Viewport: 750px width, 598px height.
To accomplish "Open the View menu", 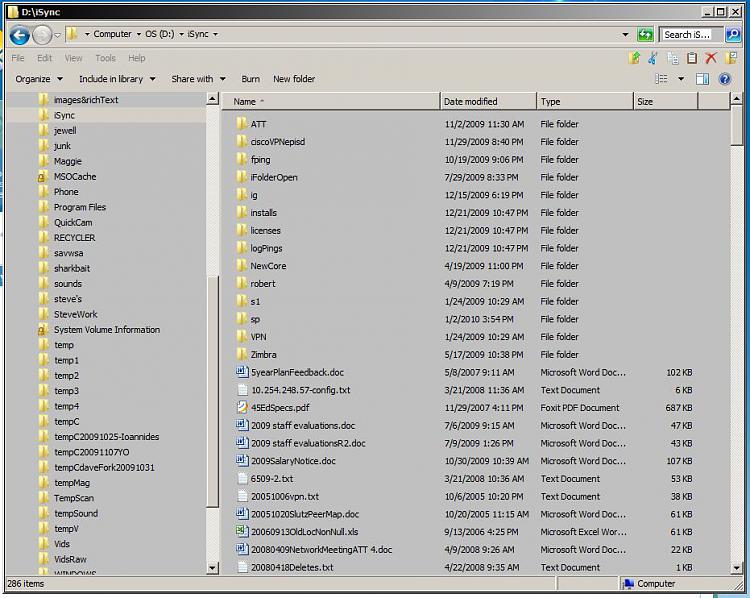I will pos(73,58).
